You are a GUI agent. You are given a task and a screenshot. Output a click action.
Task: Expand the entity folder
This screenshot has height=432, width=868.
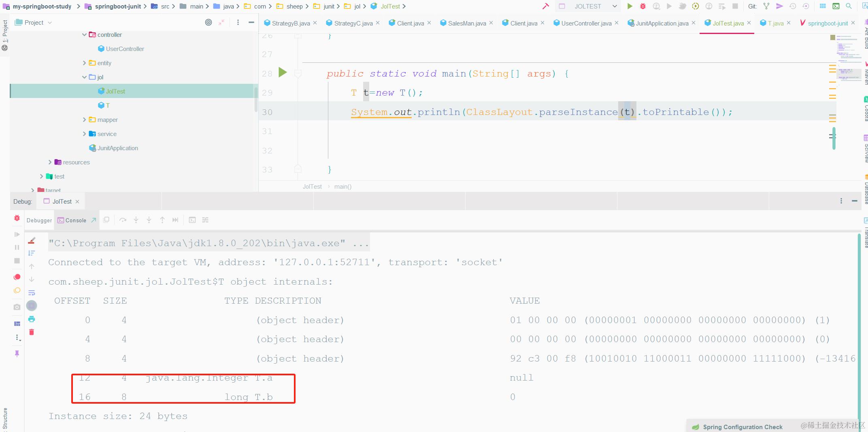pos(84,63)
